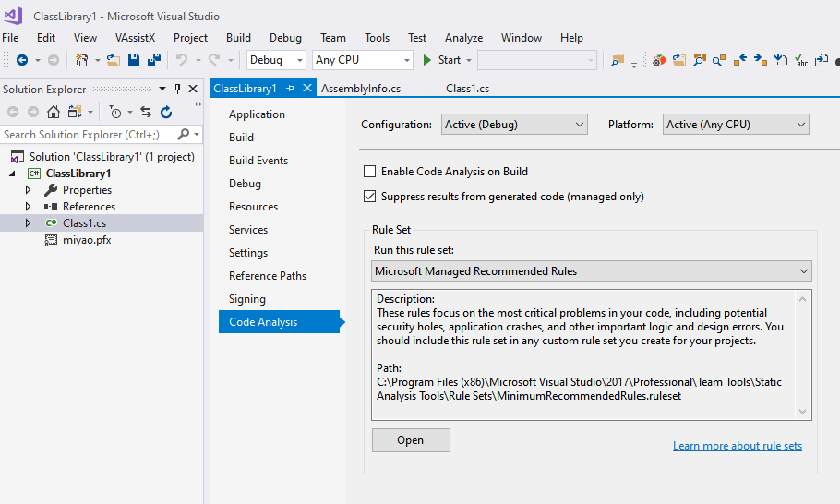Select the Build Events properties page

pos(258,160)
